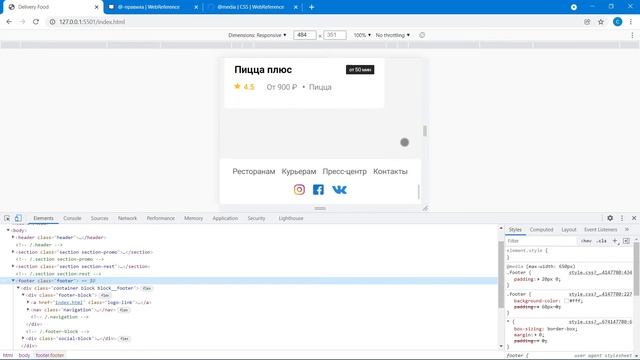This screenshot has width=640, height=360.
Task: Expand the header class="header" node
Action: [x=13, y=237]
